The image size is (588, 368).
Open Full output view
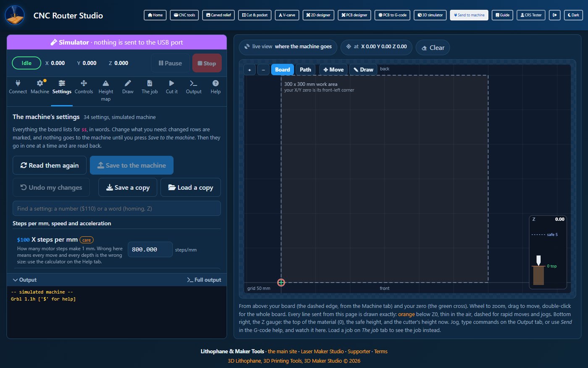204,280
